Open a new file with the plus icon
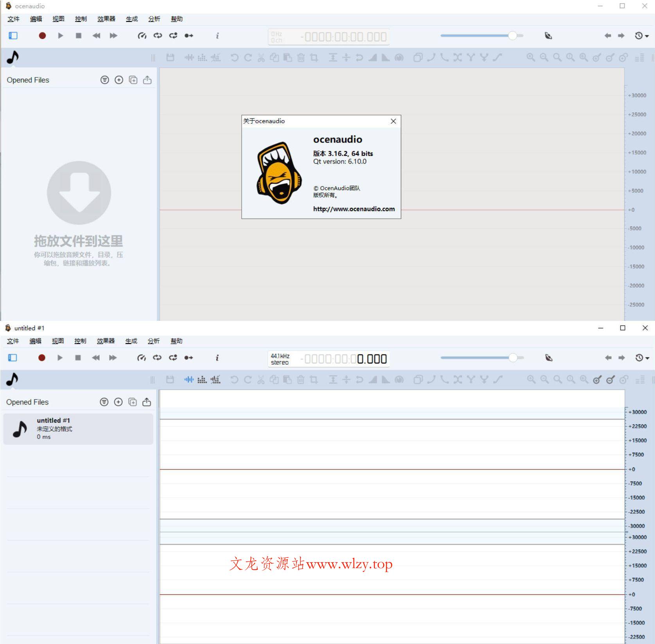Image resolution: width=655 pixels, height=644 pixels. pyautogui.click(x=119, y=79)
